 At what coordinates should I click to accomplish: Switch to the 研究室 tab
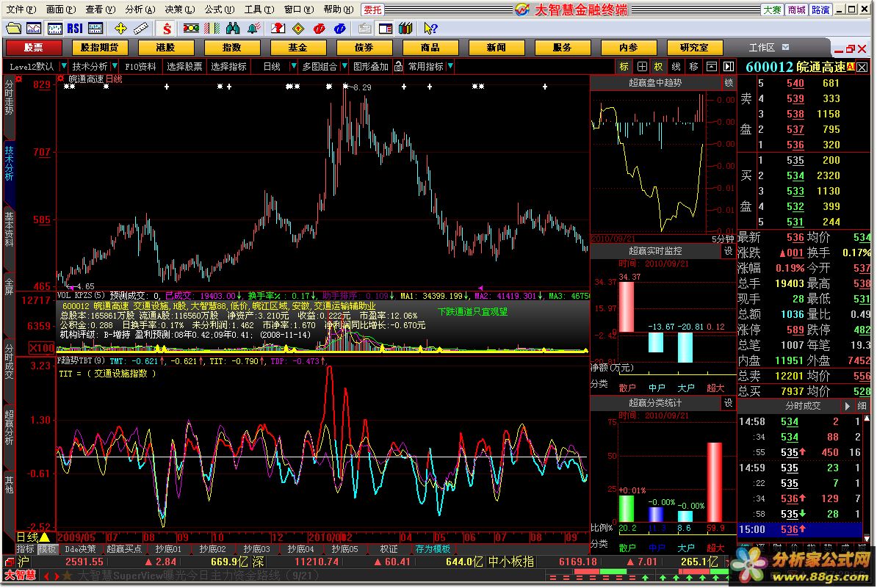click(x=694, y=48)
